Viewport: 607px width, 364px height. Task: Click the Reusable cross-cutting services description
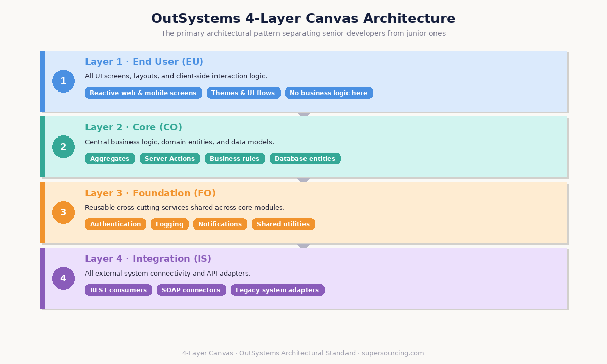coord(185,208)
